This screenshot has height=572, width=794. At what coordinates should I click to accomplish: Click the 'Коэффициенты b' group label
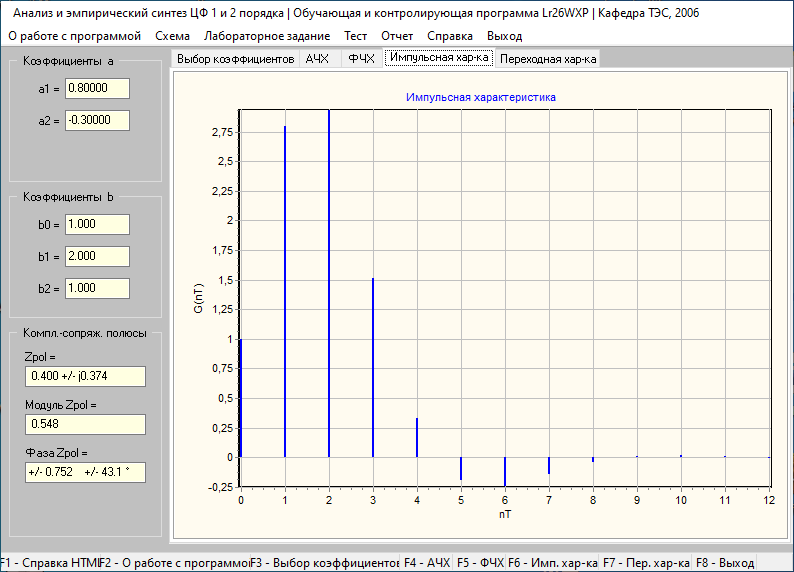tap(68, 197)
